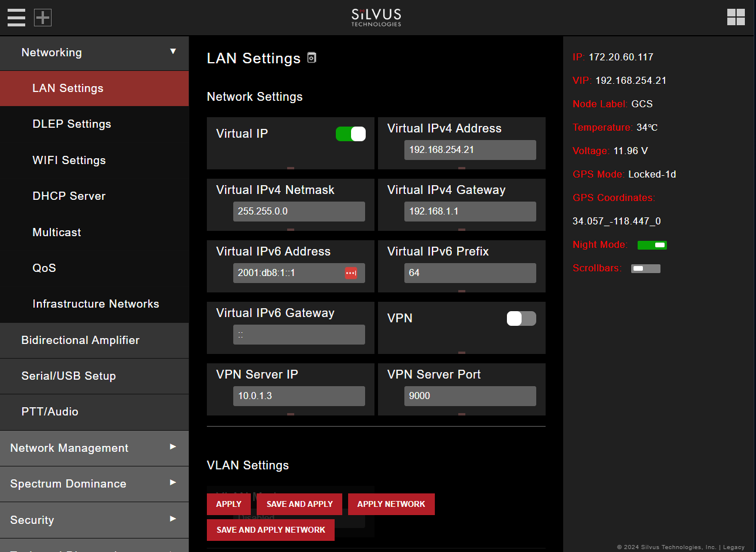Toggle the Scrollbars switch
Screen dimensions: 756x552
tap(645, 268)
